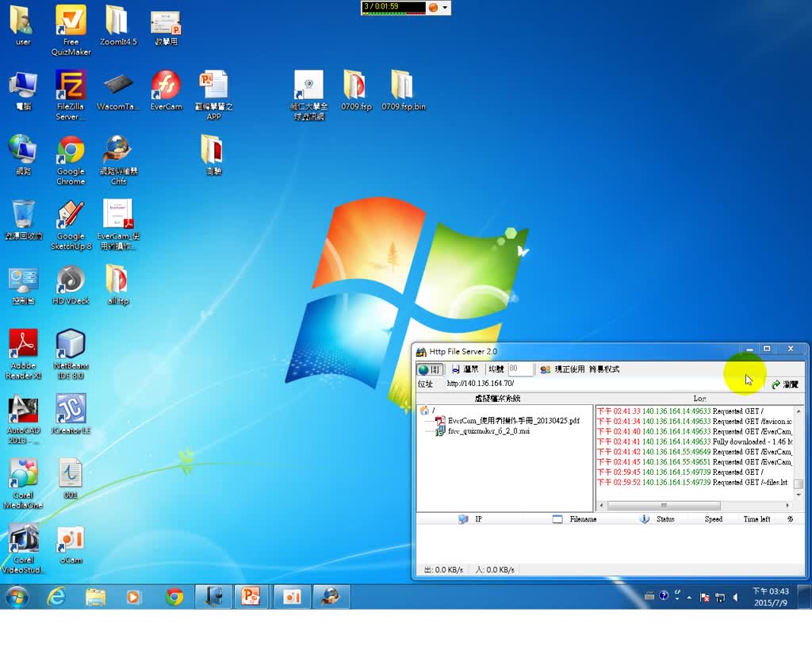Viewport: 812px width, 650px height.
Task: Click the address field with http://140.136.164.70/
Action: pos(603,384)
